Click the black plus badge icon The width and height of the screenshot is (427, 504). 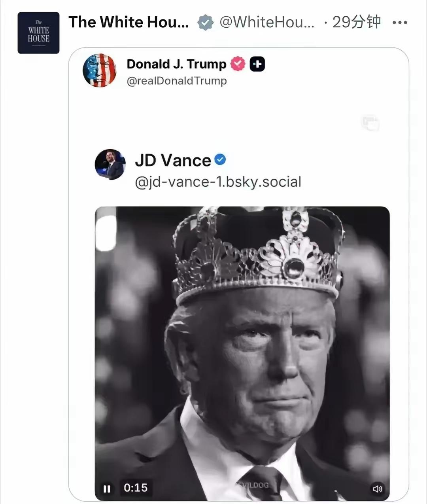point(257,64)
